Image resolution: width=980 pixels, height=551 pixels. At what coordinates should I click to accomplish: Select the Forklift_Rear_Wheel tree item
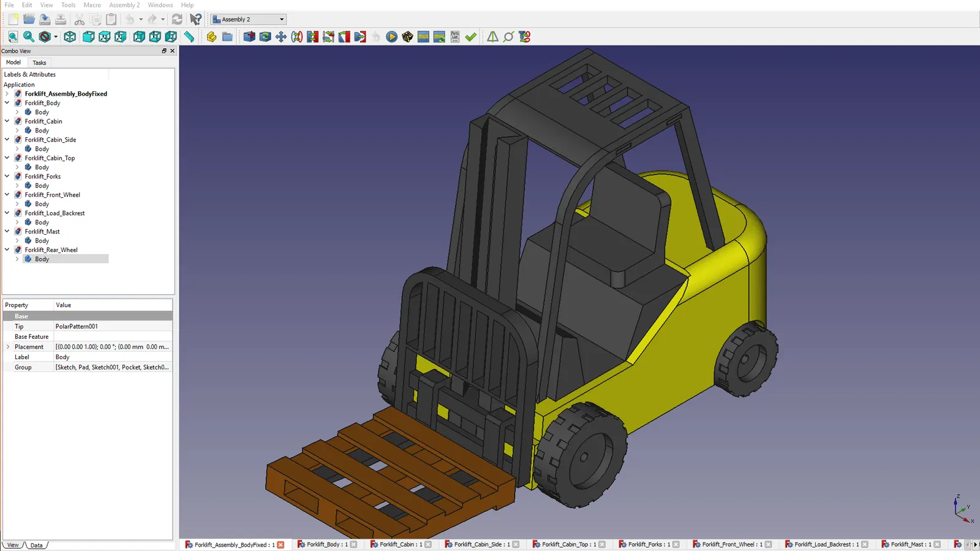(51, 250)
